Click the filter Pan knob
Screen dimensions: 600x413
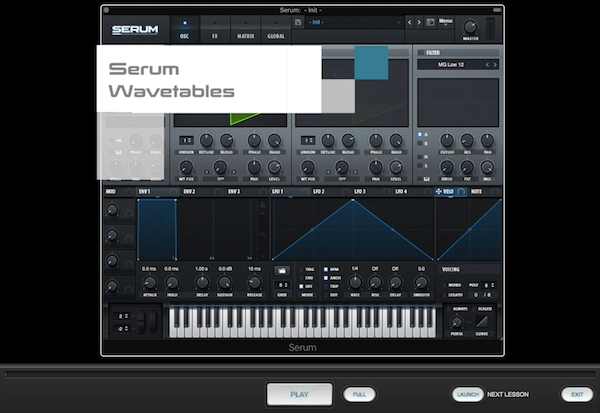pyautogui.click(x=487, y=140)
